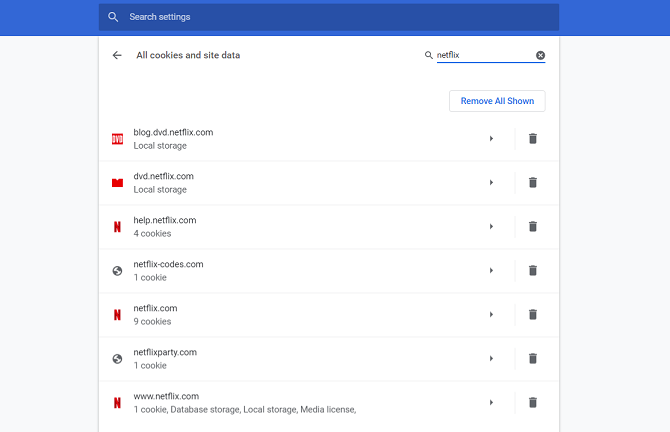
Task: Clear the netflix search filter
Action: [540, 55]
